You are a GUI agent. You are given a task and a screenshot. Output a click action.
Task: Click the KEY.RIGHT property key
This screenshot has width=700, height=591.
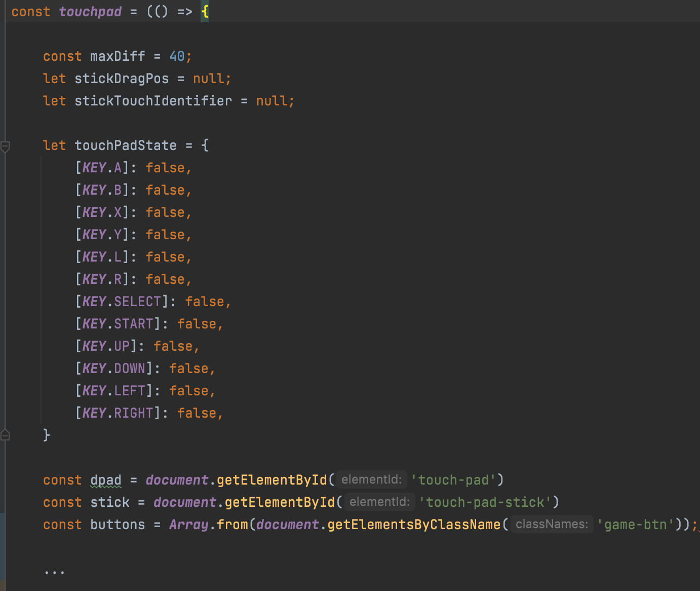click(118, 413)
